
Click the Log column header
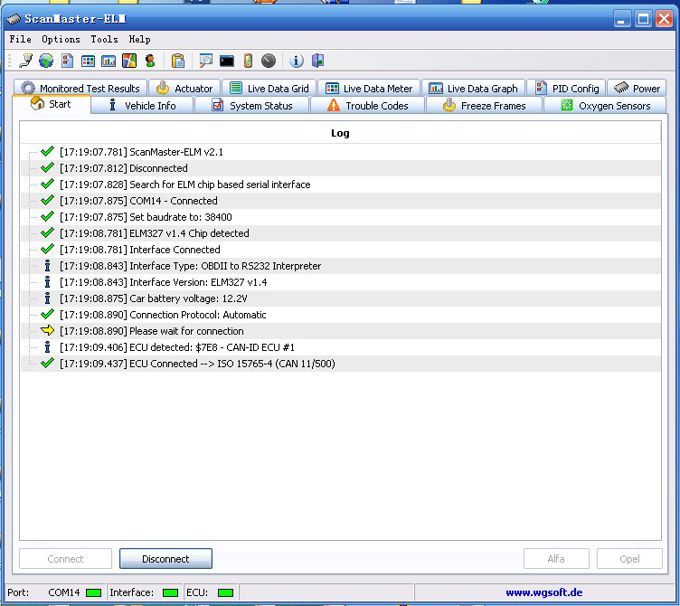coord(340,133)
